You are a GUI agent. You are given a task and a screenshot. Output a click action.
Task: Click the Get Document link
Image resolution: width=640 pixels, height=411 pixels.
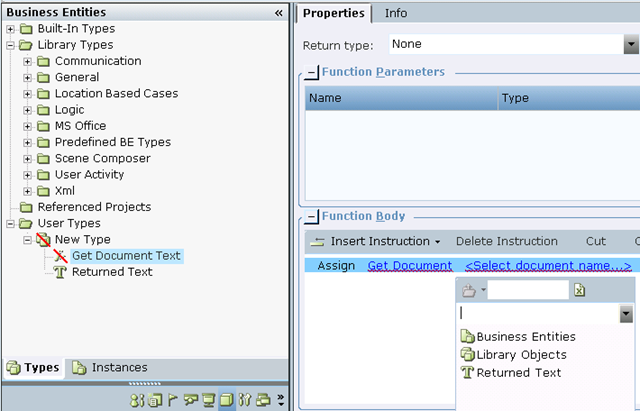tap(410, 266)
